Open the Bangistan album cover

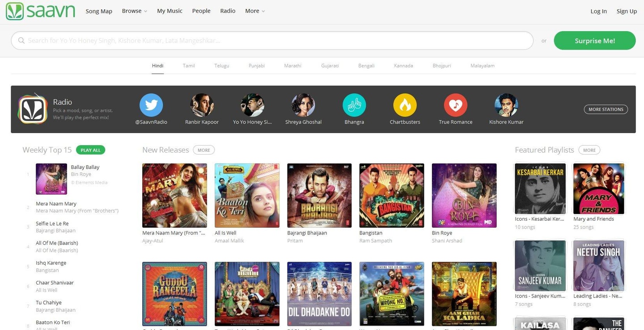[392, 196]
